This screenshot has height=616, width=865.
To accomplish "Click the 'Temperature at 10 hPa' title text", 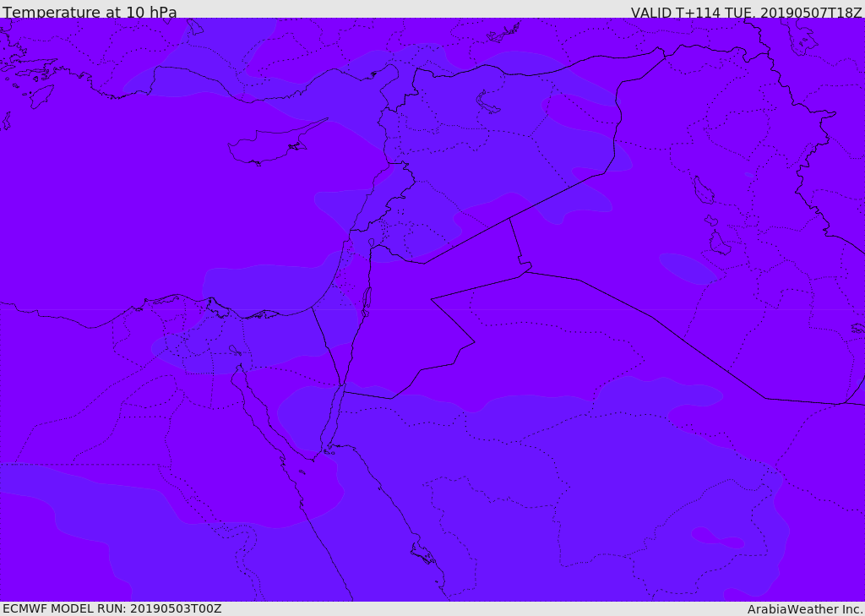I will pos(90,12).
